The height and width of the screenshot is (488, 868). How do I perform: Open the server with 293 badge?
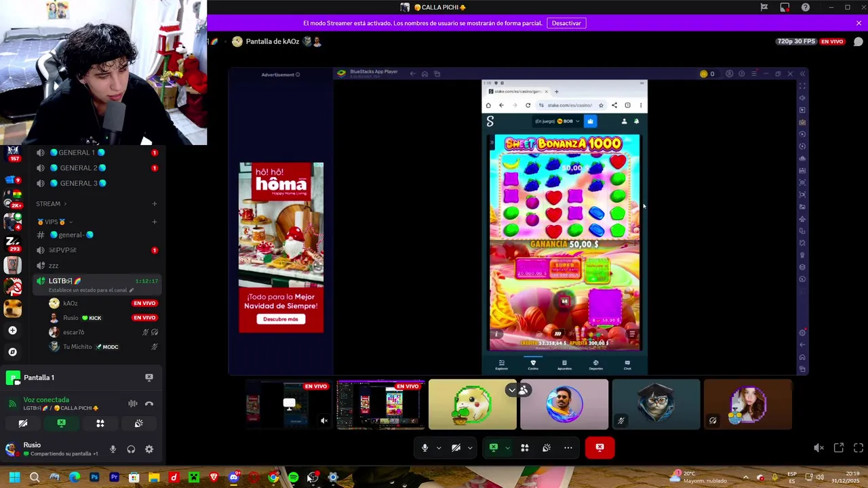point(12,243)
